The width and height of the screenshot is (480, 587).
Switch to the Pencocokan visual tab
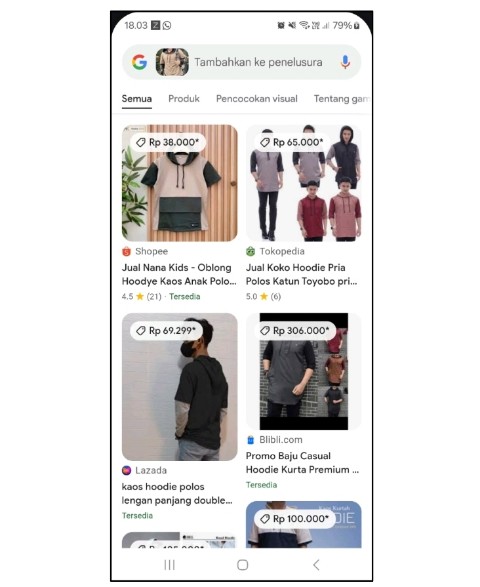pyautogui.click(x=257, y=99)
